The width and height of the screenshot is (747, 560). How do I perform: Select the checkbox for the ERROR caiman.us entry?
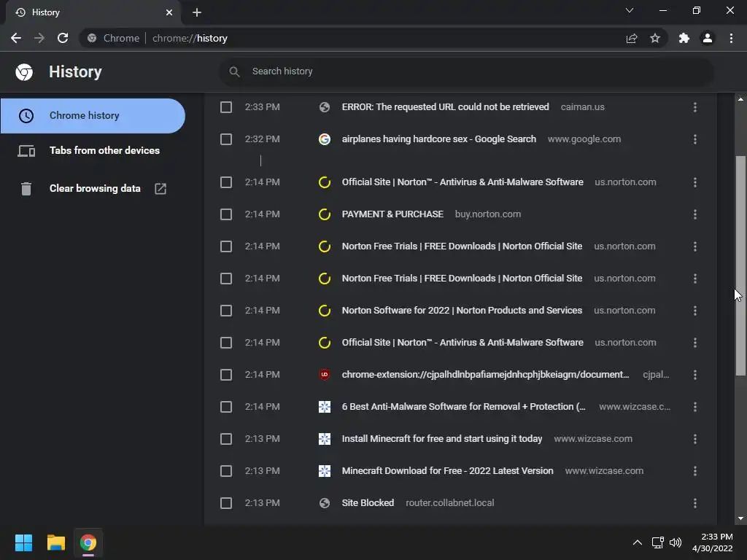226,107
